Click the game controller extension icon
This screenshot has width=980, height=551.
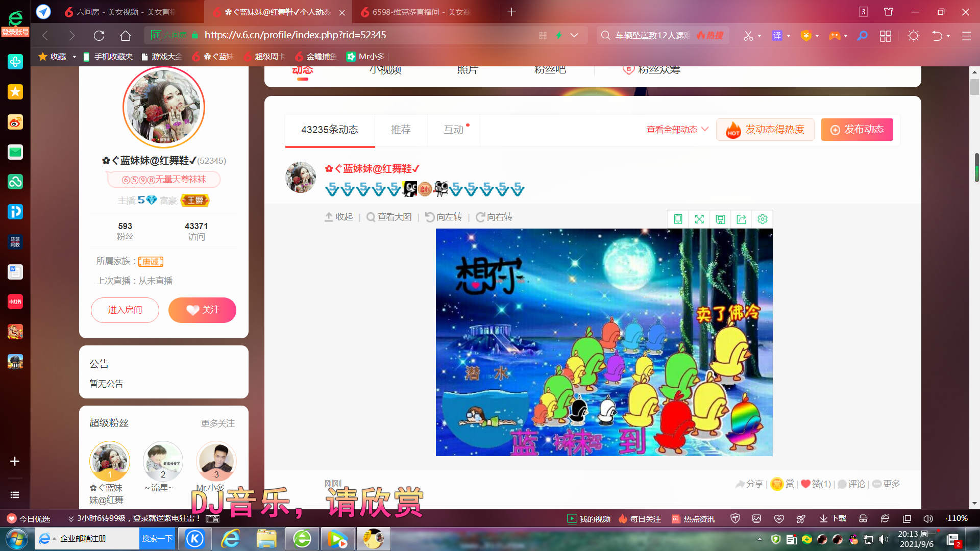tap(834, 35)
